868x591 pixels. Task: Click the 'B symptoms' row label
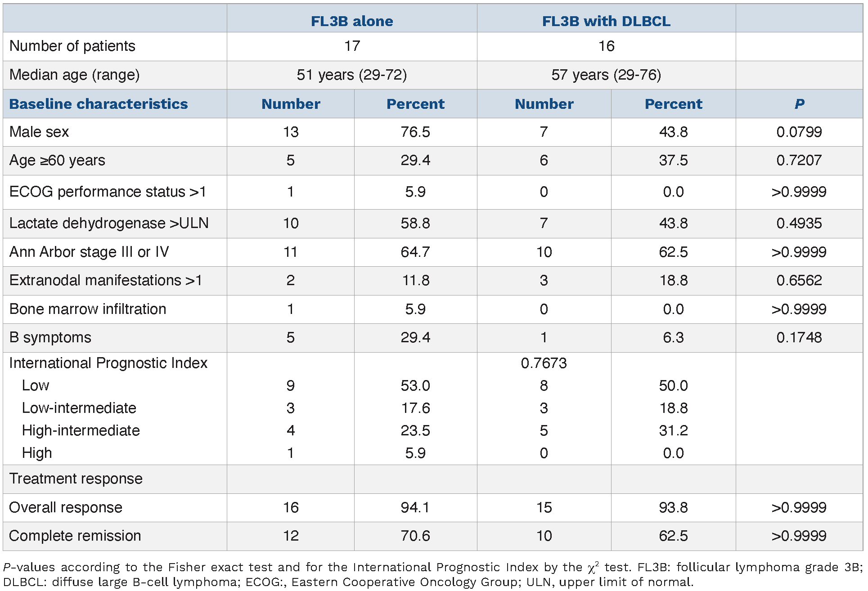(50, 337)
